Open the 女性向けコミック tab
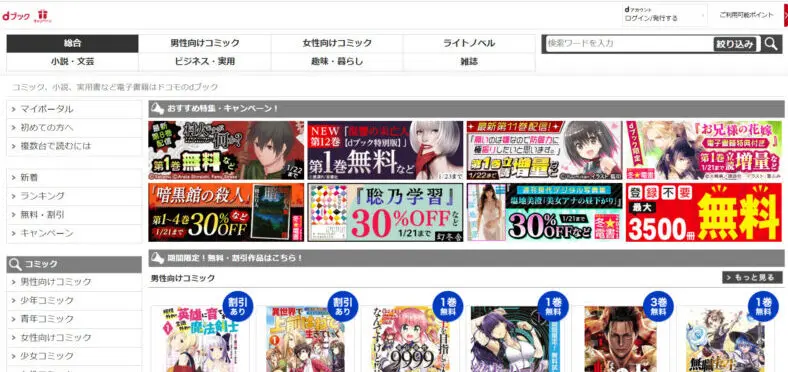The width and height of the screenshot is (788, 372). (337, 43)
